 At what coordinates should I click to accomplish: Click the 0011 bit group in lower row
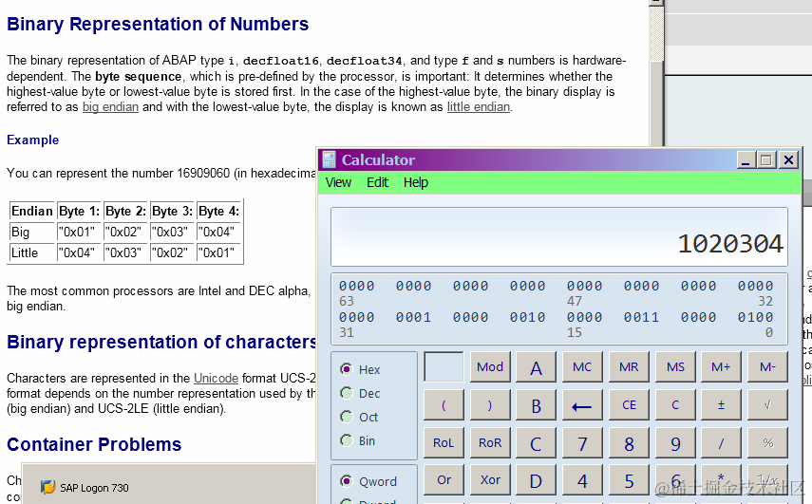coord(641,317)
